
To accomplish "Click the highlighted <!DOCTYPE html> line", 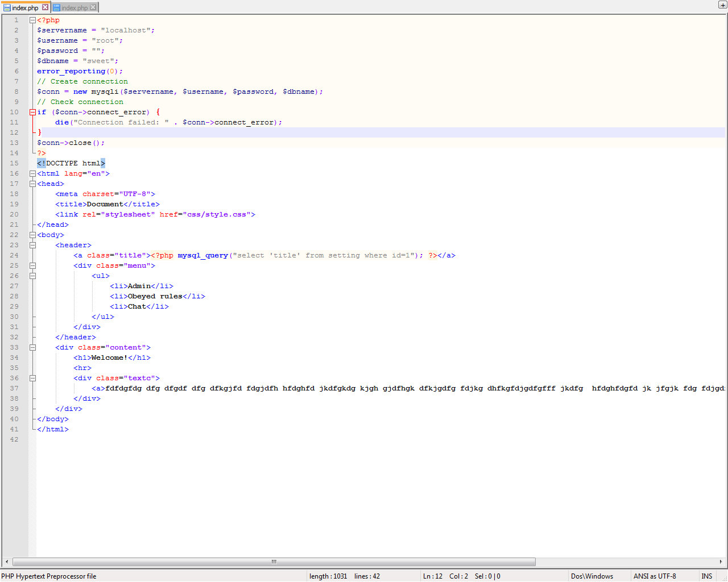I will [71, 163].
